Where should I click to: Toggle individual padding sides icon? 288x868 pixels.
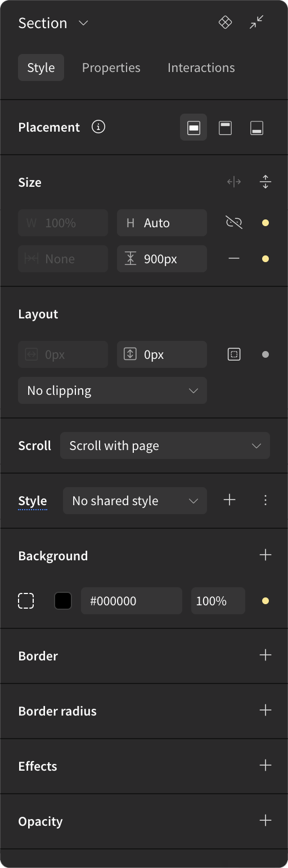pos(234,354)
